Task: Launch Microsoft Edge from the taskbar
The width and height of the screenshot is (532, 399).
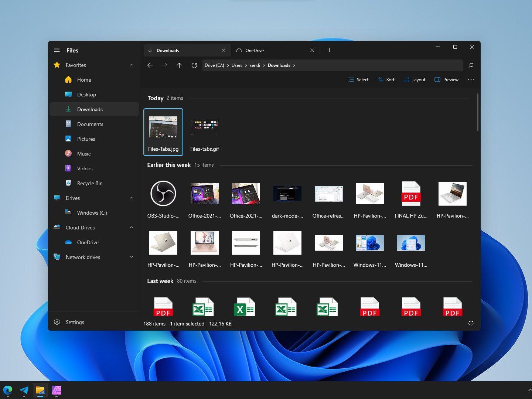Action: coord(8,390)
